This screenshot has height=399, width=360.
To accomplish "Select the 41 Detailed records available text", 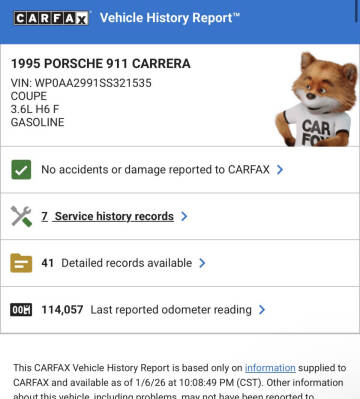I will point(117,263).
